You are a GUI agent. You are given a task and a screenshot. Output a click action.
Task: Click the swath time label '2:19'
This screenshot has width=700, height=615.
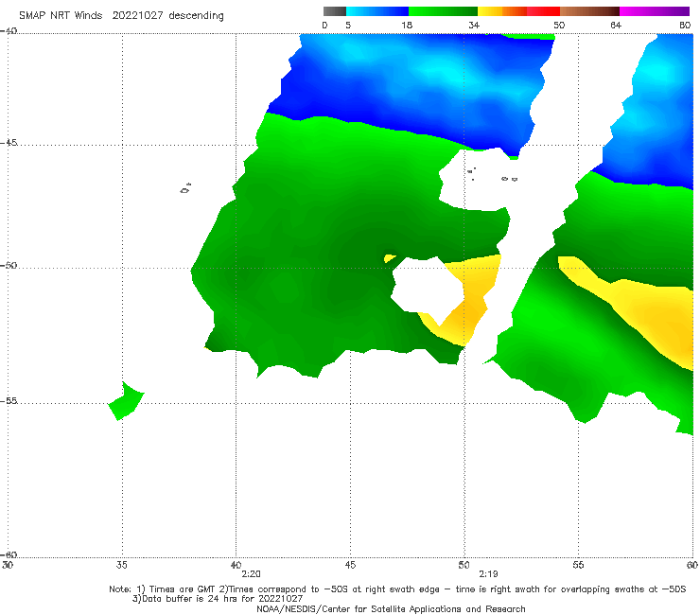[x=488, y=574]
